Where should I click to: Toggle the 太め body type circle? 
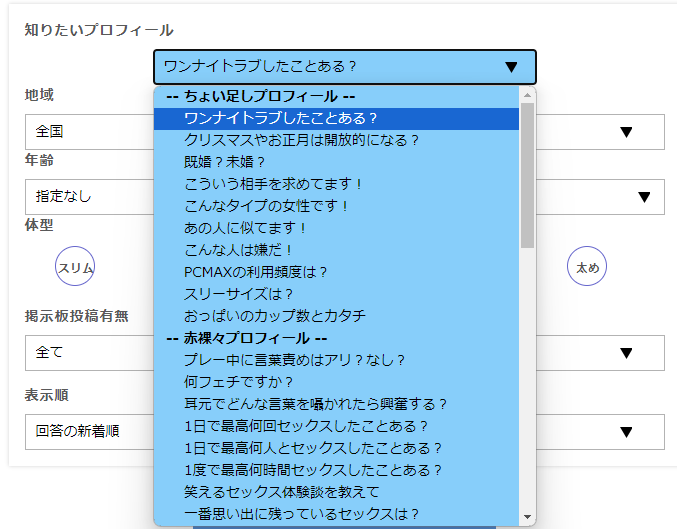coord(587,267)
